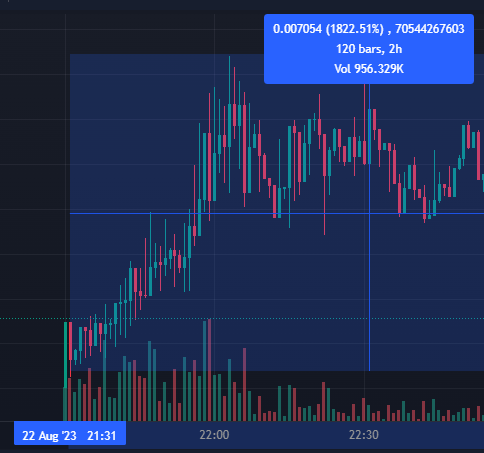Click the measurement tooltip showing 0.007054 (1822.51%)
The height and width of the screenshot is (453, 484).
click(369, 49)
